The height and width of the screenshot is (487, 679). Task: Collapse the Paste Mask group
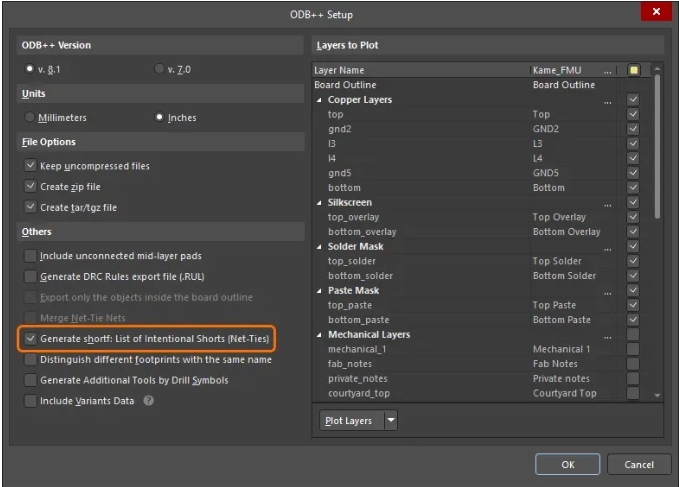tap(319, 291)
